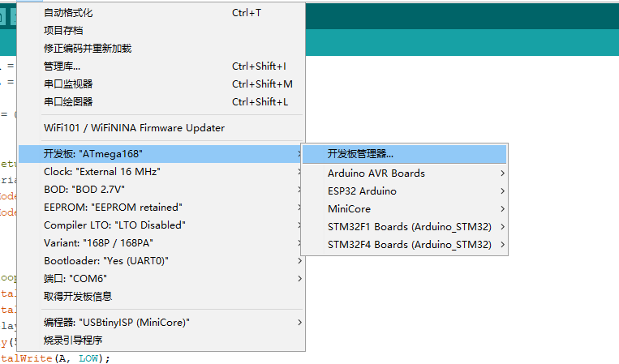
Task: Open WiFi101 / WiFiNINA Firmware Updater
Action: pyautogui.click(x=134, y=128)
